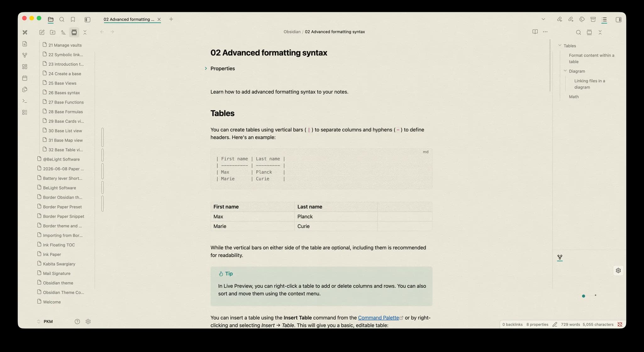This screenshot has width=644, height=352.
Task: Open the search tab in left sidebar
Action: pyautogui.click(x=62, y=20)
